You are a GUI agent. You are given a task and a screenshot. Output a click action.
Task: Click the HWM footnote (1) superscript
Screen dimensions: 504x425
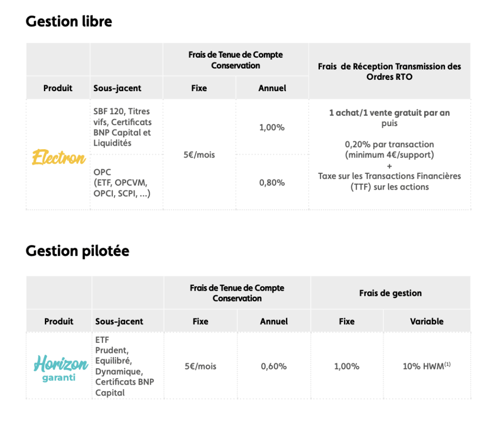point(447,364)
